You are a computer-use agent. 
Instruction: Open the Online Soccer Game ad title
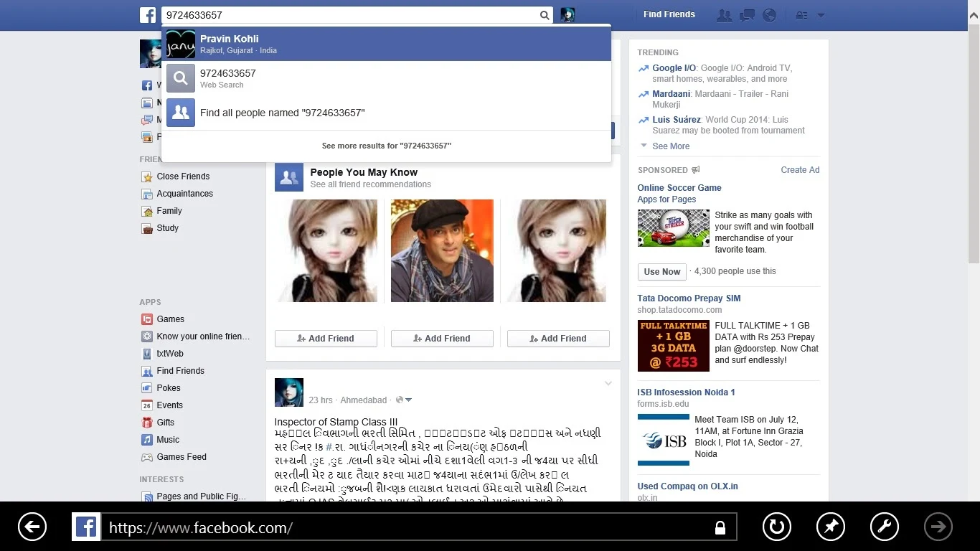(x=679, y=188)
